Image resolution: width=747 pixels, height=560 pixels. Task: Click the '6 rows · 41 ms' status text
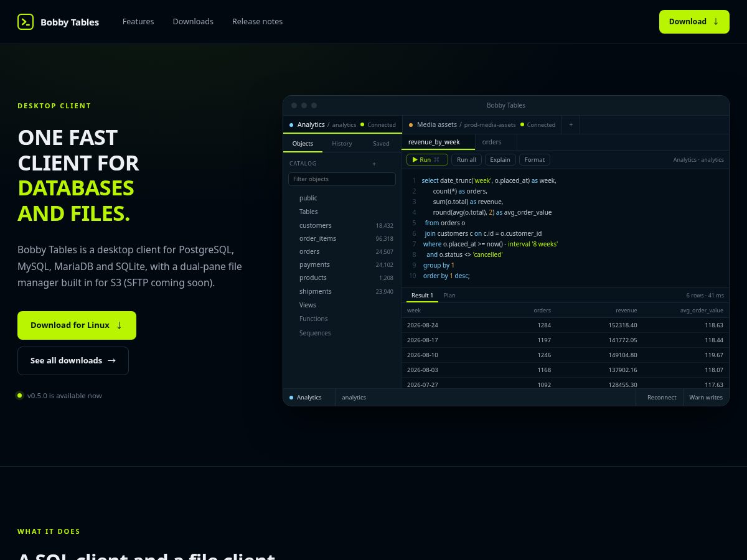[x=705, y=295]
